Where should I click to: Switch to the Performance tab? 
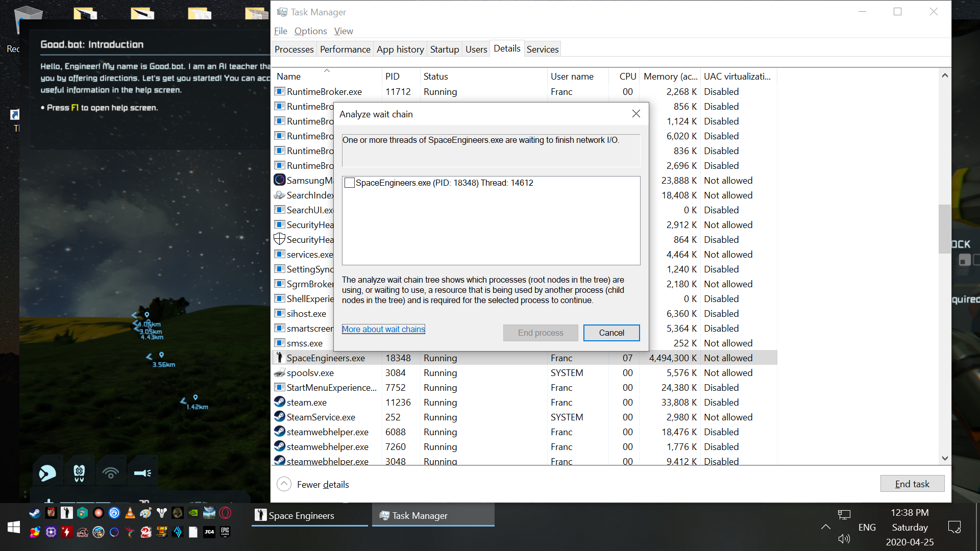pos(345,49)
